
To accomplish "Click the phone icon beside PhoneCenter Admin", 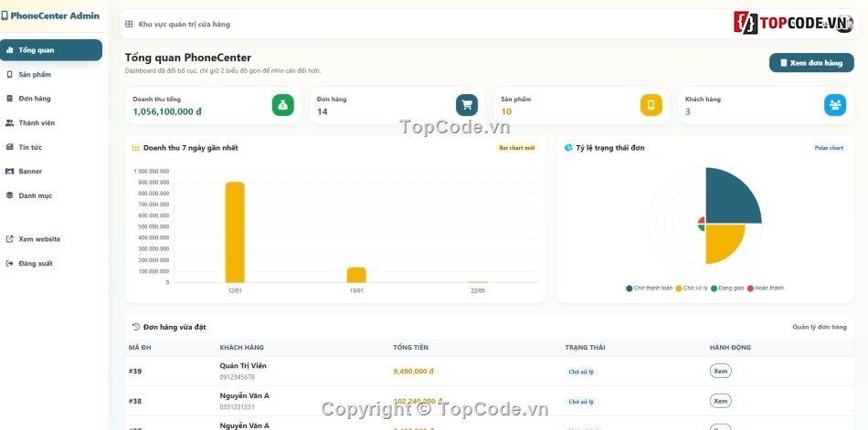I will [5, 16].
